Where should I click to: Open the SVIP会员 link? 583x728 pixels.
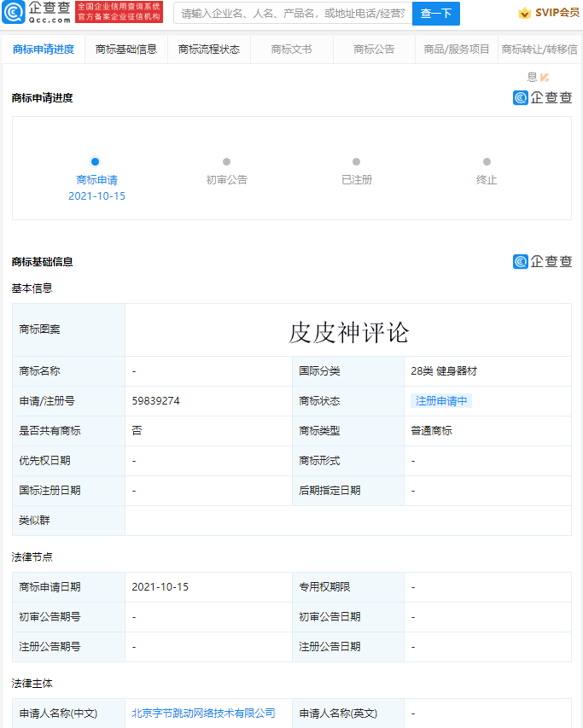(x=557, y=13)
